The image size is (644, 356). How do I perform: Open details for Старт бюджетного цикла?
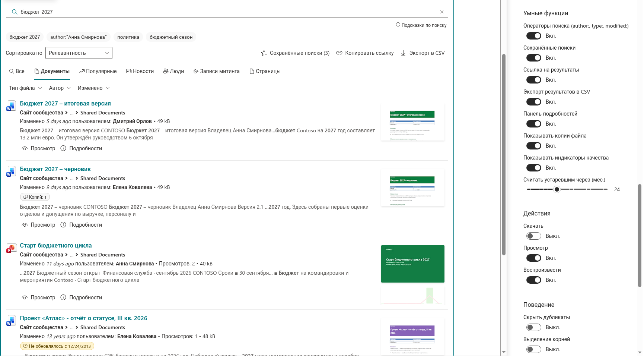point(81,297)
